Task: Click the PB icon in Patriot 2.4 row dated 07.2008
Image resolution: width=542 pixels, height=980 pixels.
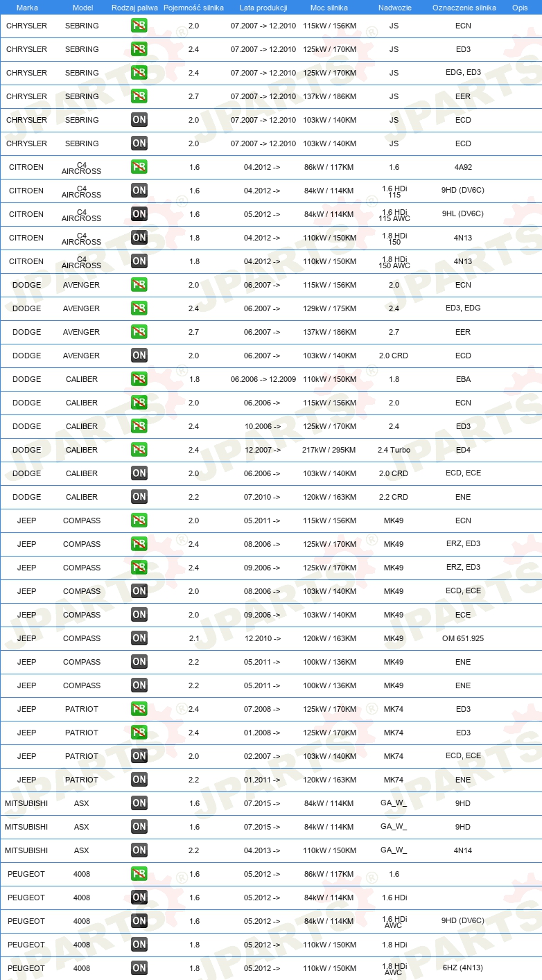Action: 139,709
